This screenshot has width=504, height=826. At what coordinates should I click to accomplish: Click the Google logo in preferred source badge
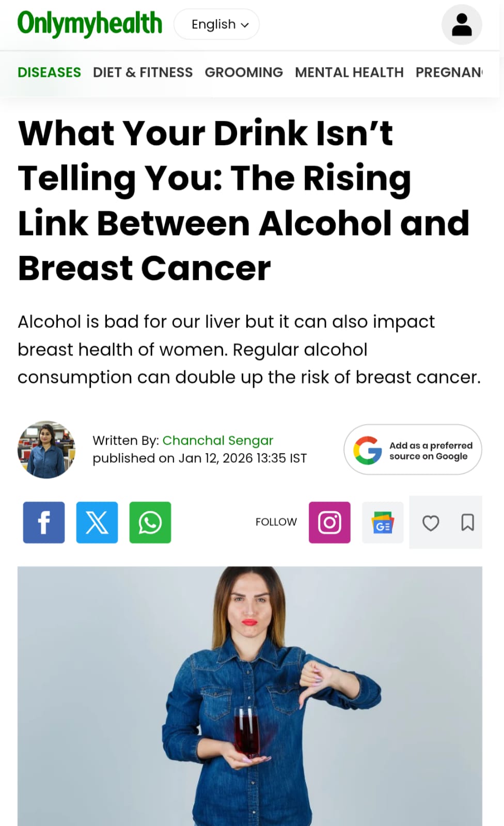[x=368, y=449]
